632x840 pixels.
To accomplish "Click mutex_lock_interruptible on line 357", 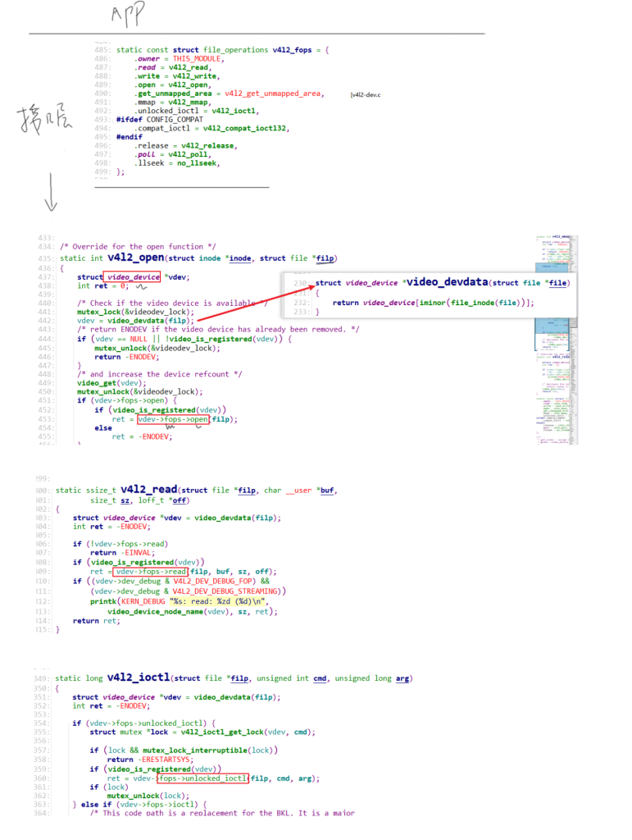I will tap(195, 751).
